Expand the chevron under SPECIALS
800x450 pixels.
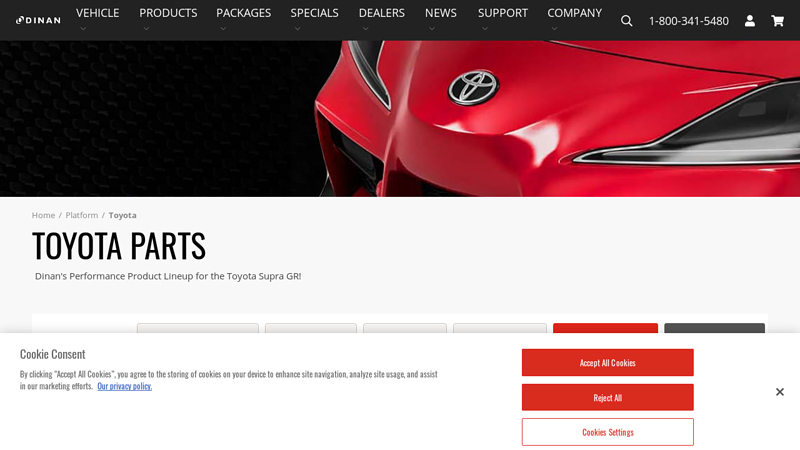[297, 29]
